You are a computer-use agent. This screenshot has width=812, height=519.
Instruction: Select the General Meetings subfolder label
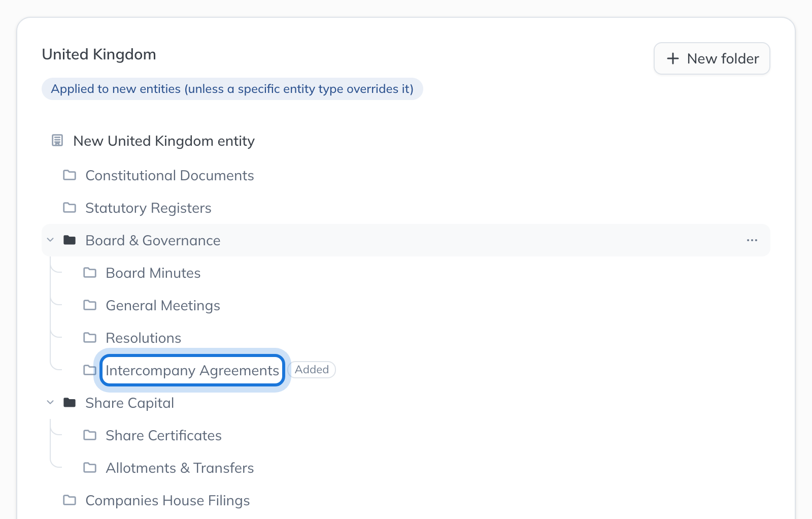click(x=163, y=305)
